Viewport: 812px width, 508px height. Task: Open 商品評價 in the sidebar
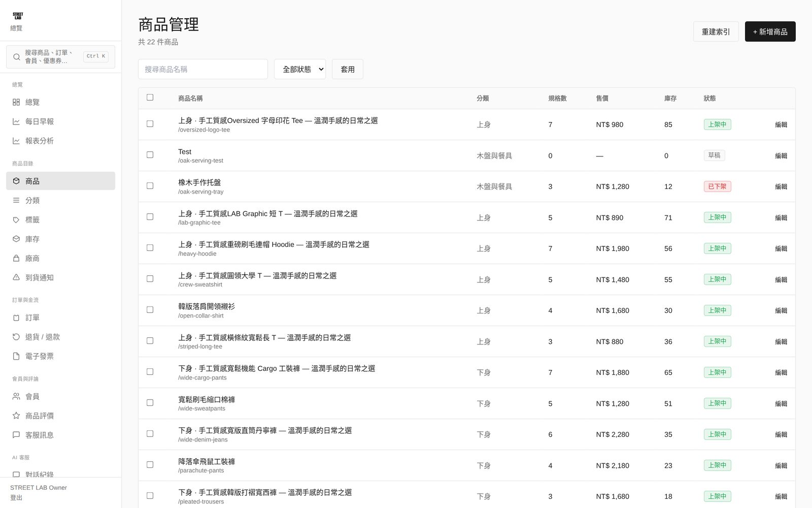[x=60, y=416]
